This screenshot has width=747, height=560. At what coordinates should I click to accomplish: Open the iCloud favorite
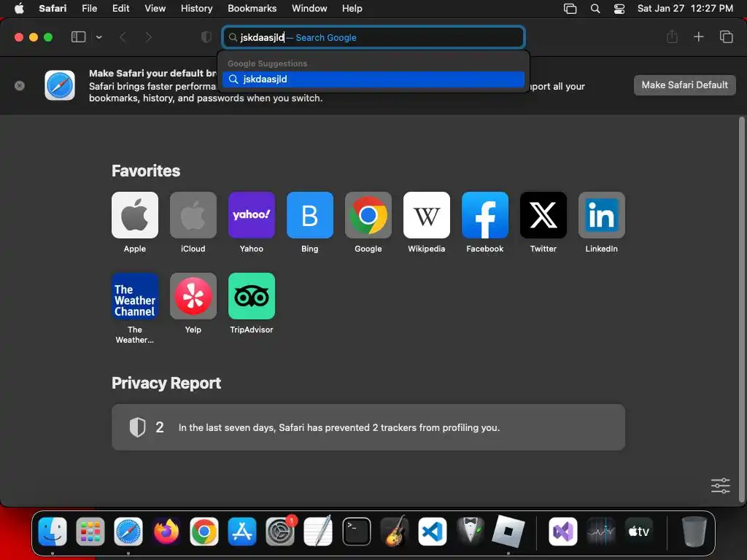[193, 215]
